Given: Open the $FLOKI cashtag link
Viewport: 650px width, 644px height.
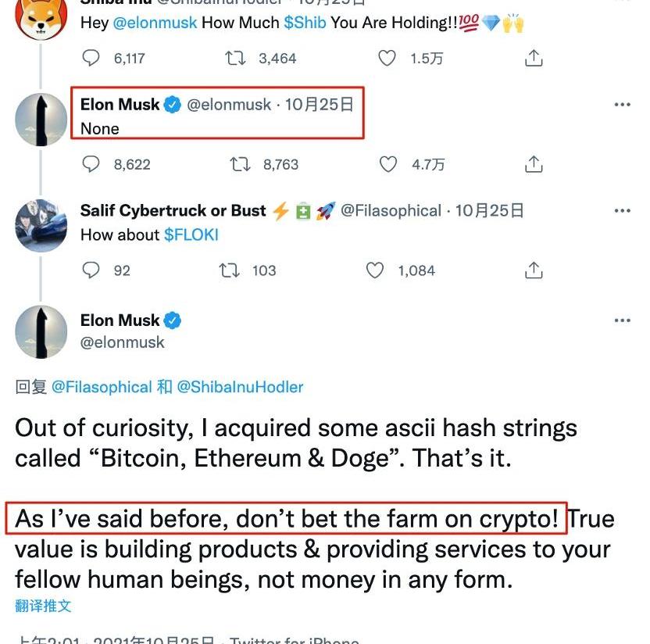Looking at the screenshot, I should click(x=191, y=234).
